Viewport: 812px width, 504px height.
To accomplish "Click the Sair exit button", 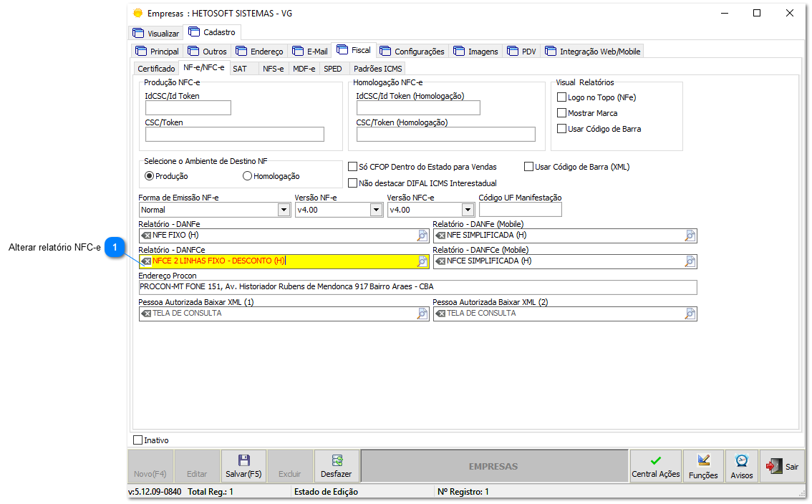I will click(x=782, y=466).
